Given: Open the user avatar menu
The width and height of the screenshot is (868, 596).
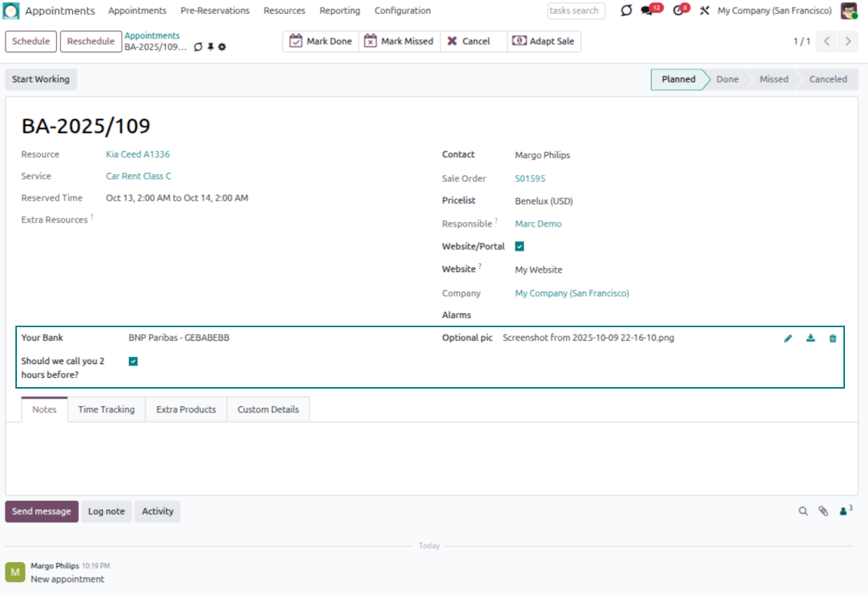Looking at the screenshot, I should pos(848,11).
